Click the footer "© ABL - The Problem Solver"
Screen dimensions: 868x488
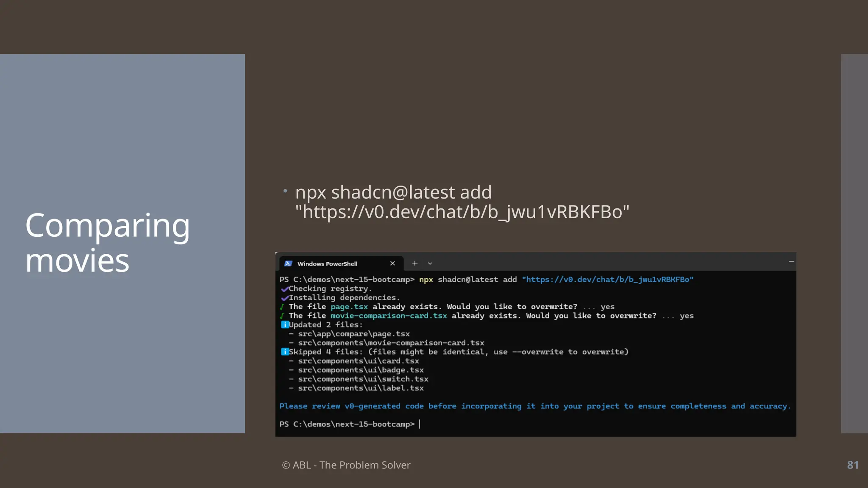point(346,465)
